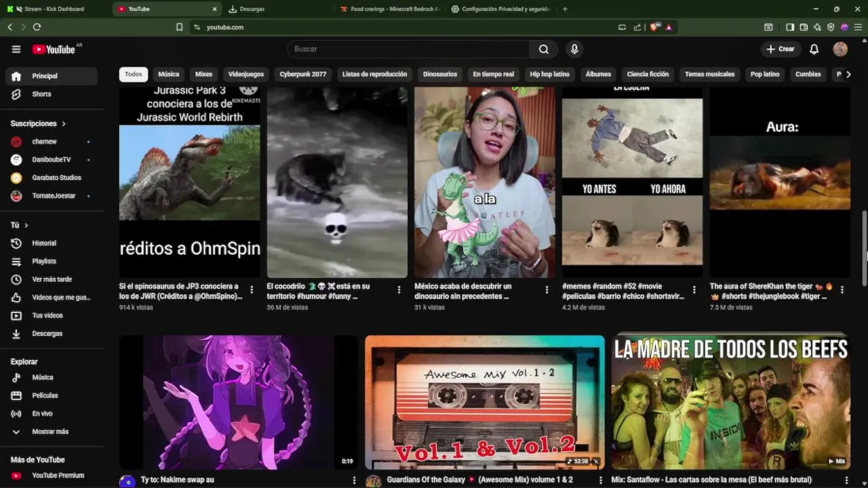868x488 pixels.
Task: Click the search magnifier button
Action: coord(544,49)
